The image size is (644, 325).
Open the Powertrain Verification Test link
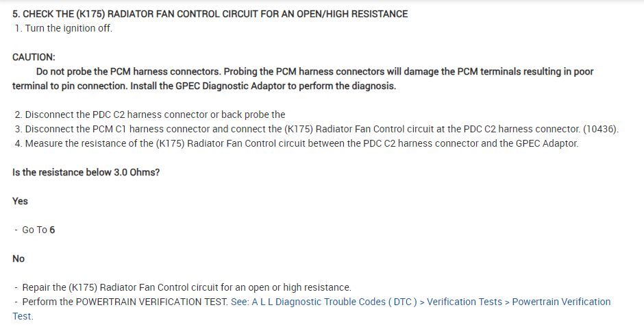tap(560, 302)
